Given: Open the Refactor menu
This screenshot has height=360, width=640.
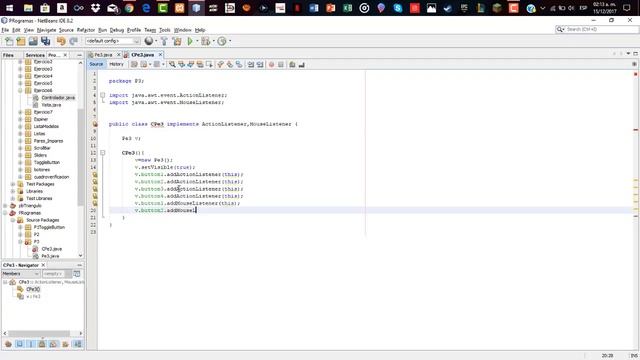Looking at the screenshot, I should pos(86,30).
